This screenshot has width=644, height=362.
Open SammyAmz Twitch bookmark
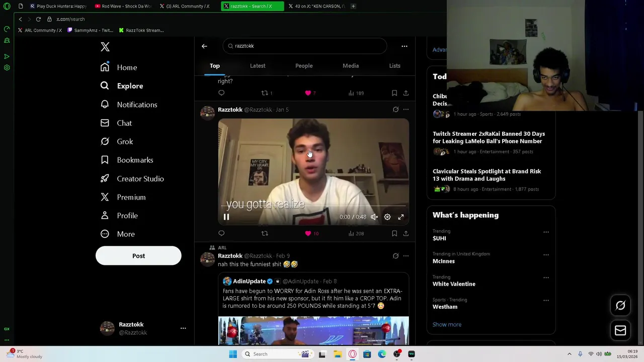[x=90, y=30]
